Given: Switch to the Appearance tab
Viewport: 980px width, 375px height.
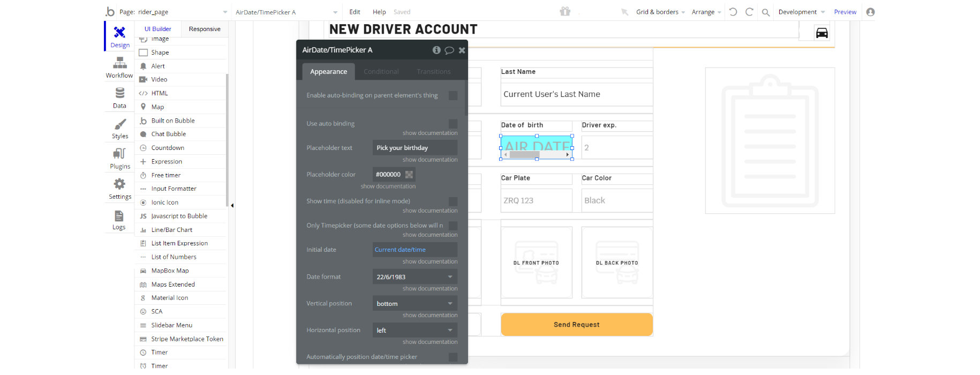Looking at the screenshot, I should 328,72.
